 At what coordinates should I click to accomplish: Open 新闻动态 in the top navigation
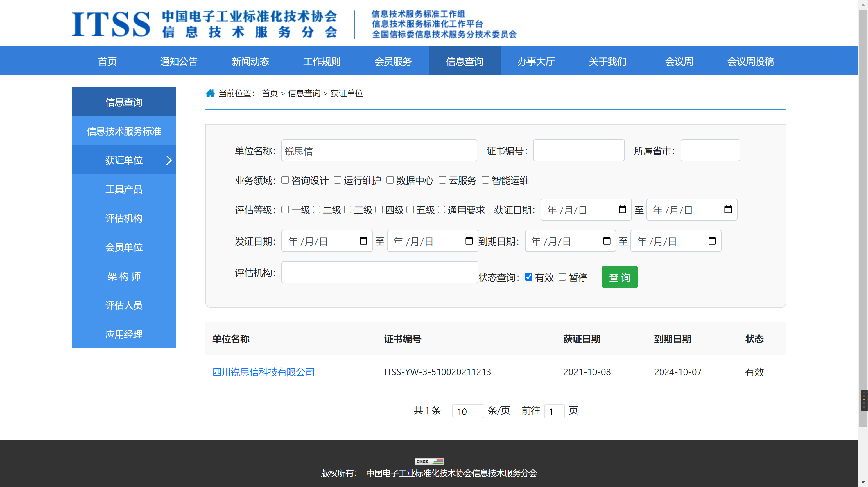pos(250,61)
